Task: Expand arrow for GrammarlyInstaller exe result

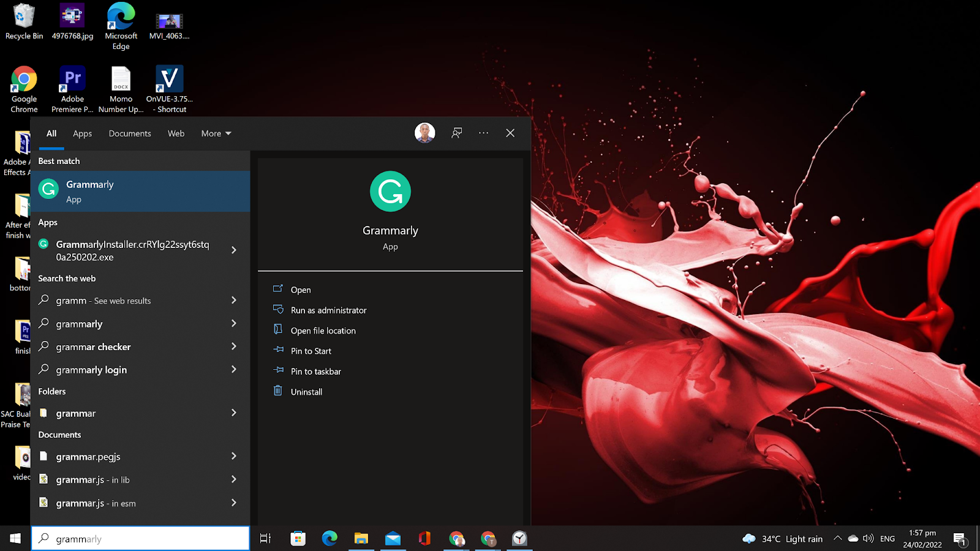Action: click(x=234, y=250)
